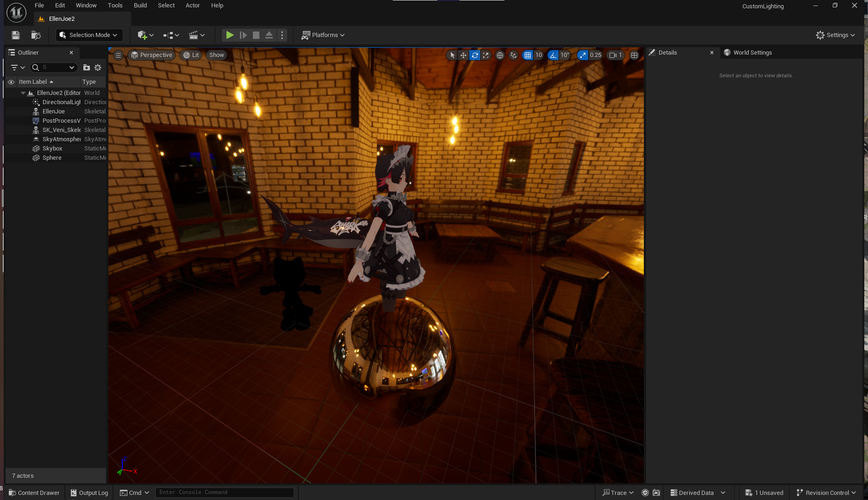The image size is (868, 500).
Task: Close the Outliner panel tab
Action: pyautogui.click(x=71, y=53)
